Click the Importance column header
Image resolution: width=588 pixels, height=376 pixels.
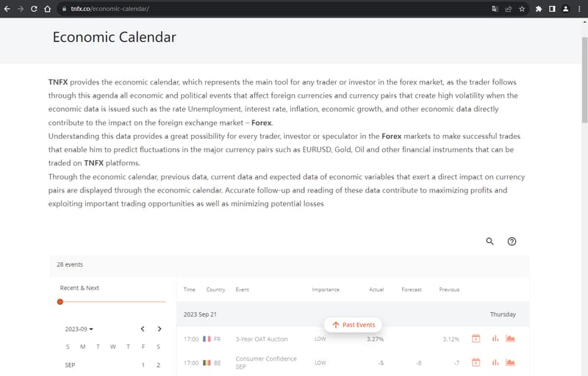(326, 289)
